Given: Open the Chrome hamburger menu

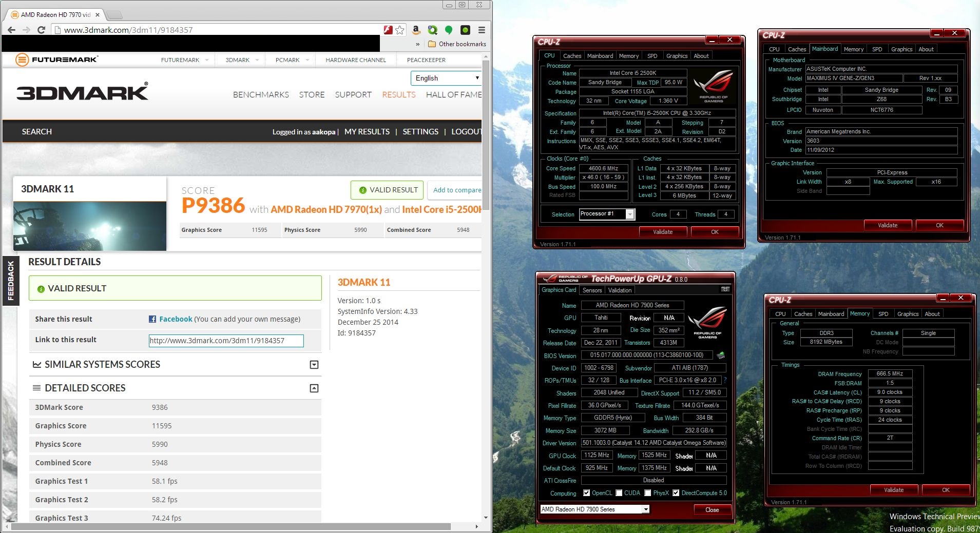Looking at the screenshot, I should (x=482, y=30).
